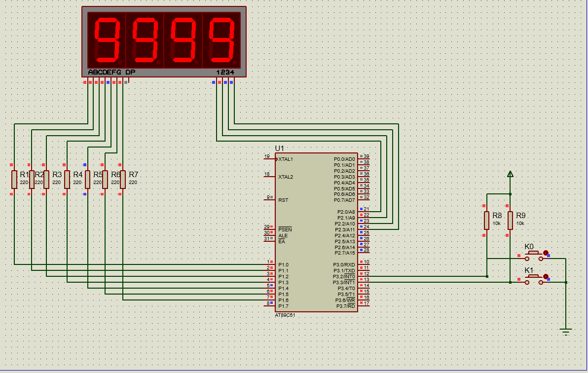
Task: Select the R9 10k pull-up resistor
Action: (510, 221)
